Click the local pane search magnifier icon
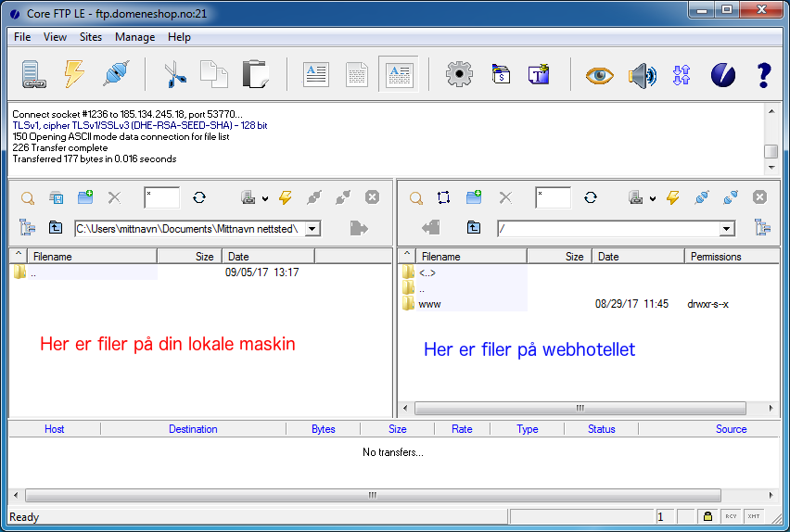The image size is (790, 532). [x=28, y=198]
